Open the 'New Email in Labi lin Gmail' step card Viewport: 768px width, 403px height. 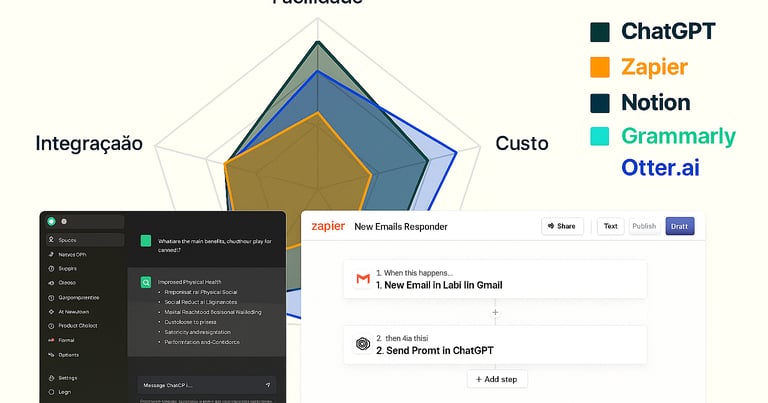point(495,280)
